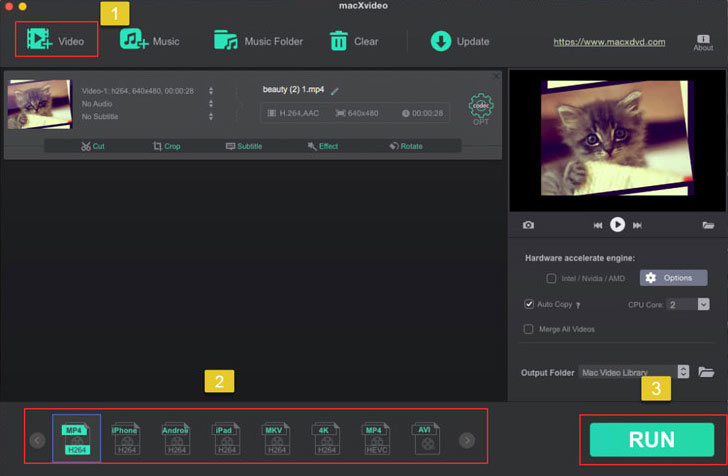
Task: Remove the beauty (2) 1.mp4 item
Action: tap(496, 76)
